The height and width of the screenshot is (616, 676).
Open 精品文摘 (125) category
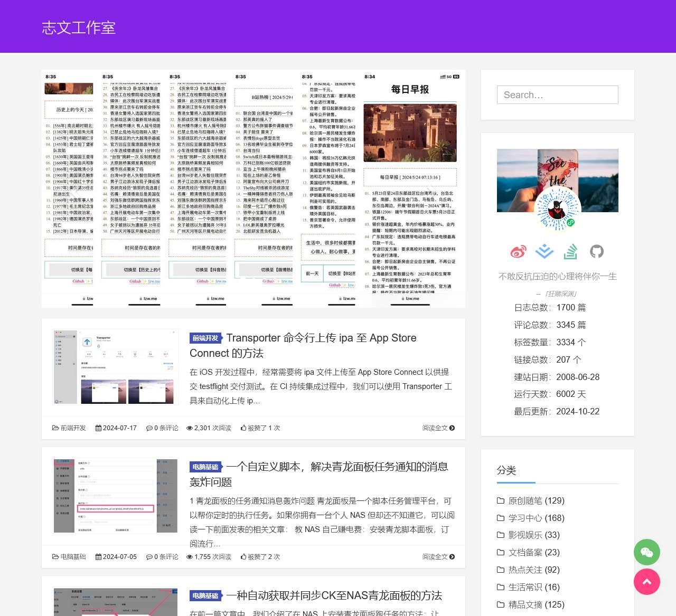(536, 604)
